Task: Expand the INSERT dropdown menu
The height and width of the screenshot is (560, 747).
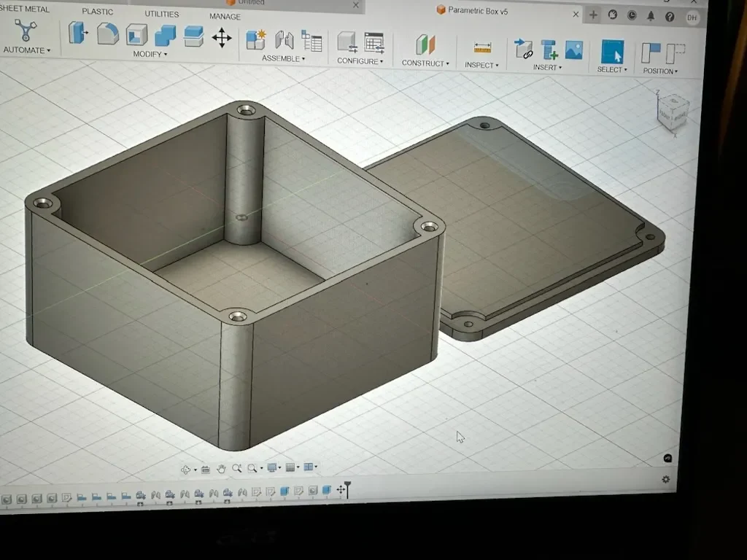Action: (547, 67)
